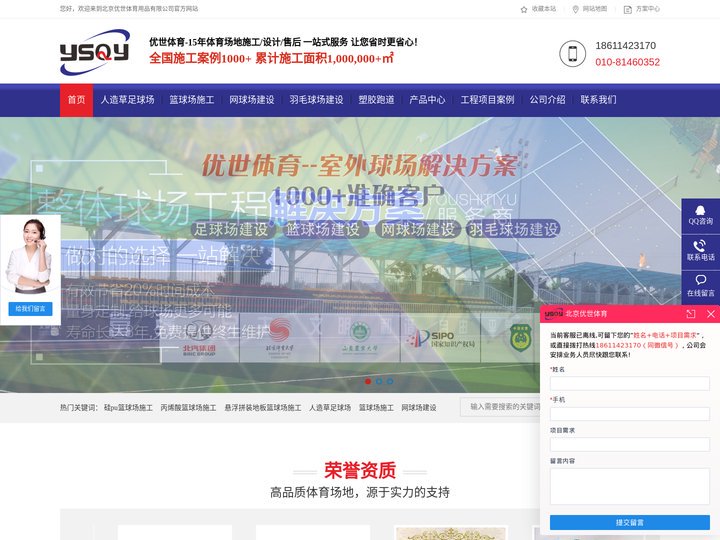
Task: Click the mobile phone icon in the header
Action: click(572, 54)
